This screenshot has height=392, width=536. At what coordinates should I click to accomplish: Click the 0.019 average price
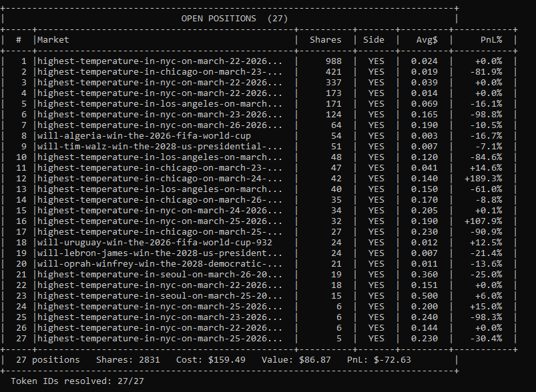[x=425, y=72]
